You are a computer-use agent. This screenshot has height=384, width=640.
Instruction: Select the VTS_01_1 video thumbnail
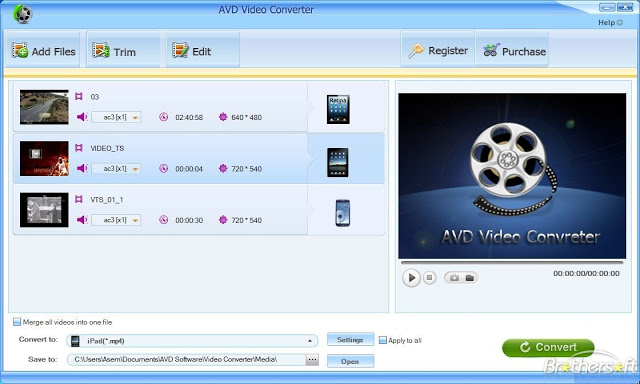click(x=44, y=210)
